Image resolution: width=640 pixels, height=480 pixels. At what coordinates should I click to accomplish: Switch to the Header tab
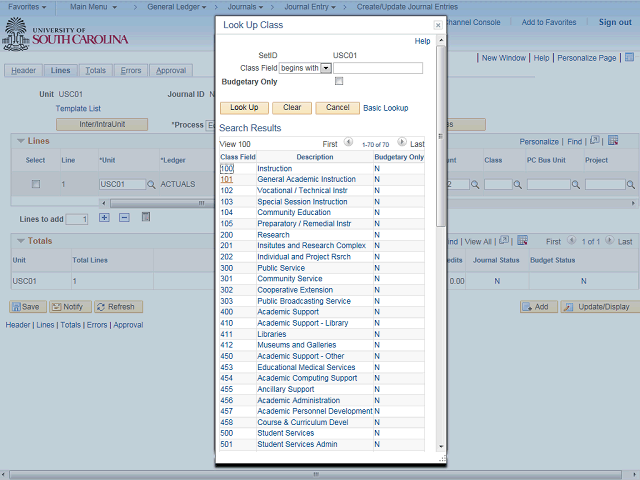click(23, 70)
